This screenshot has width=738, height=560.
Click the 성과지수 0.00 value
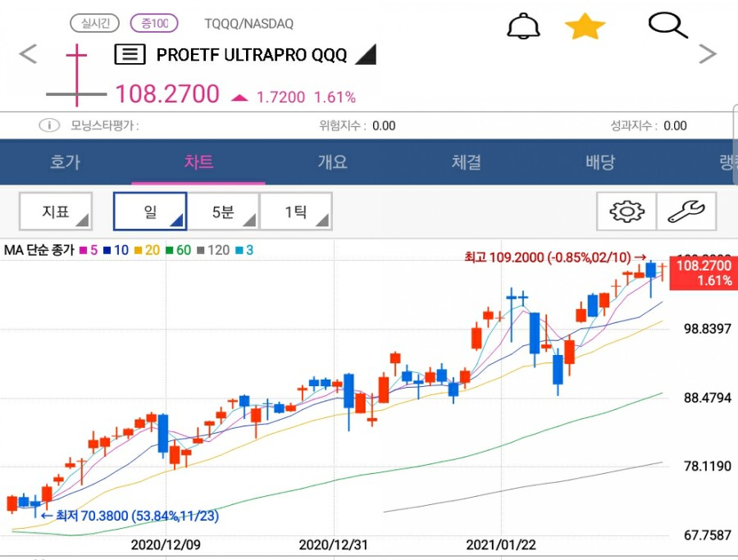click(x=675, y=125)
